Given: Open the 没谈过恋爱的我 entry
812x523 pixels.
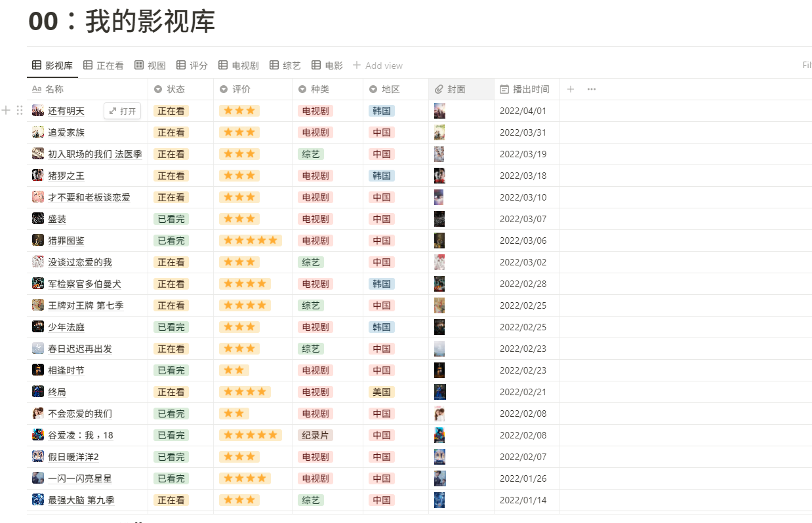Looking at the screenshot, I should [80, 262].
